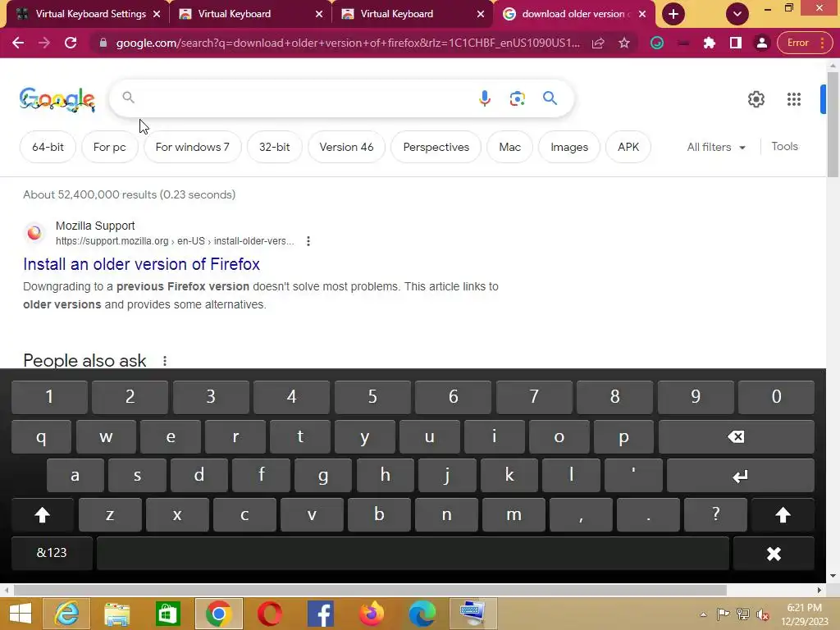The width and height of the screenshot is (840, 630).
Task: Open Google Lens image search icon
Action: click(517, 98)
